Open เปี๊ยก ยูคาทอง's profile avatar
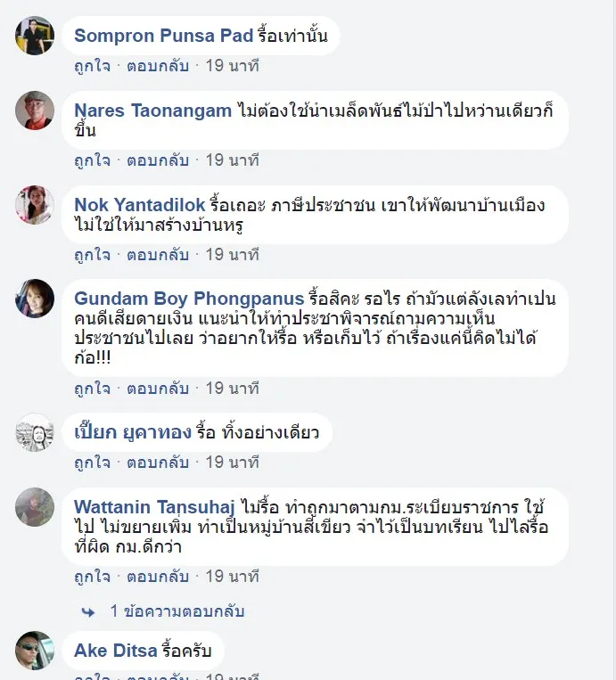Image resolution: width=616 pixels, height=680 pixels. click(x=35, y=433)
